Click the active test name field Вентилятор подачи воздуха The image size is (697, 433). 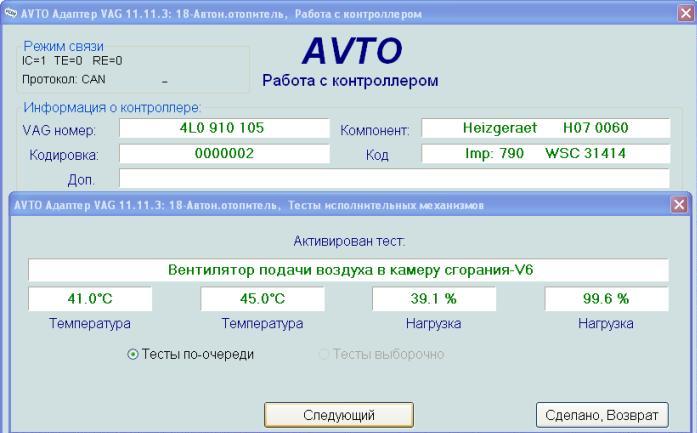(348, 270)
